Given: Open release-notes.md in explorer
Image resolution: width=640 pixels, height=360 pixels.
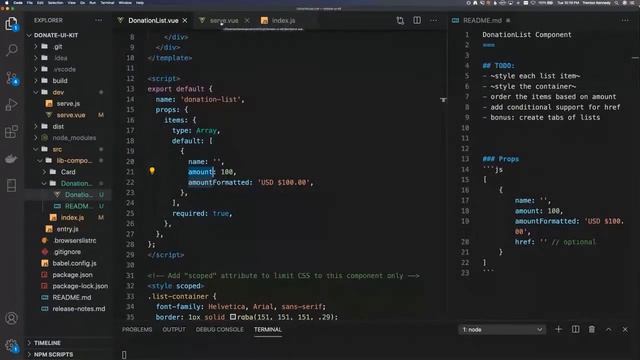Looking at the screenshot, I should [x=78, y=309].
